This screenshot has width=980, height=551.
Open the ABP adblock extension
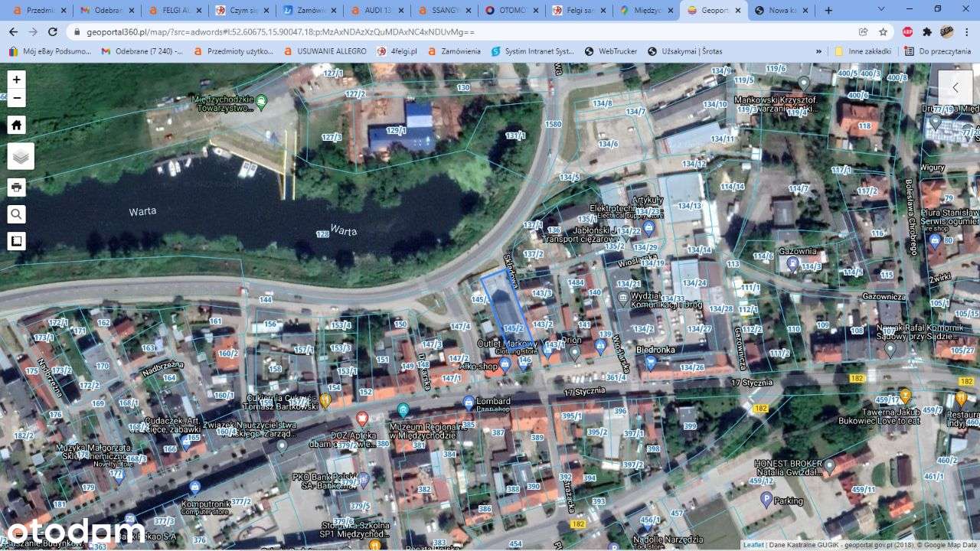point(907,32)
